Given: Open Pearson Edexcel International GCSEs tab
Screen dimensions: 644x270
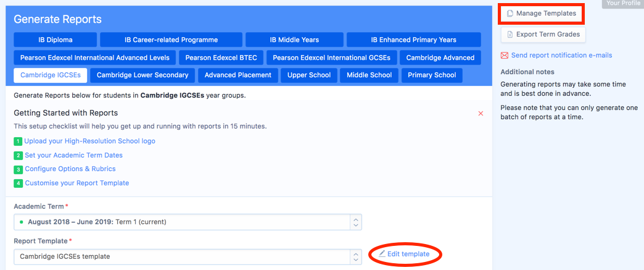Looking at the screenshot, I should [331, 57].
